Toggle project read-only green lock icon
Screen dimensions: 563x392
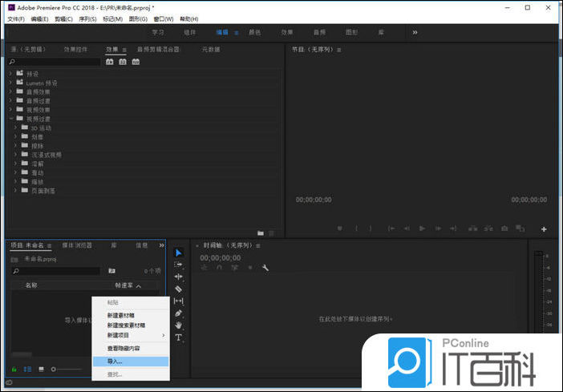[14, 369]
